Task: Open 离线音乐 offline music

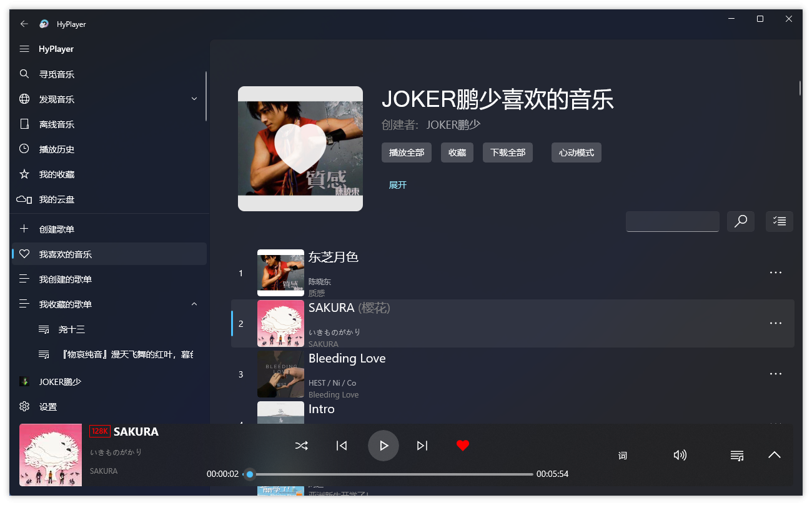Action: click(109, 124)
